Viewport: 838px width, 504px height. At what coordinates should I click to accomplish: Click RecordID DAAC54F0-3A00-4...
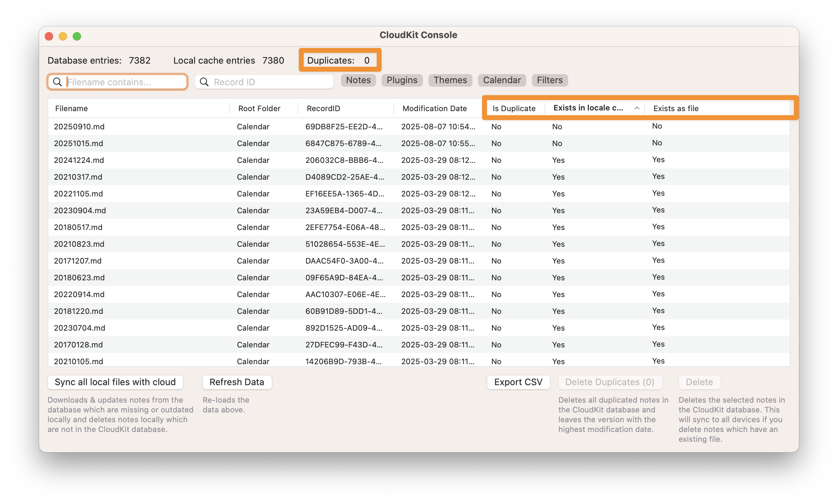[x=344, y=261]
